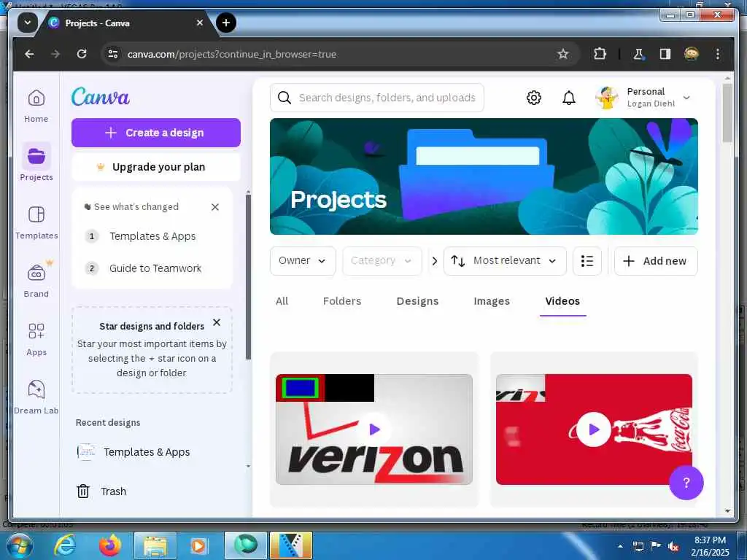Launch Internet Explorer from taskbar

65,545
